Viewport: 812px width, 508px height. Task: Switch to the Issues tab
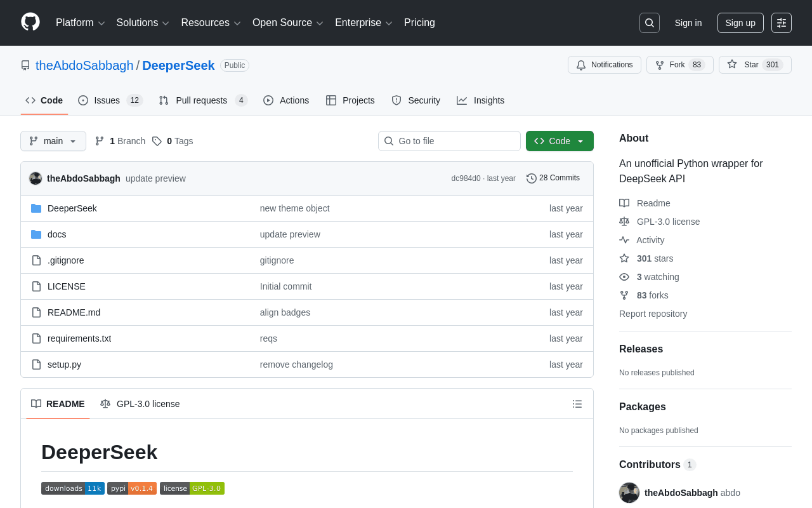110,100
